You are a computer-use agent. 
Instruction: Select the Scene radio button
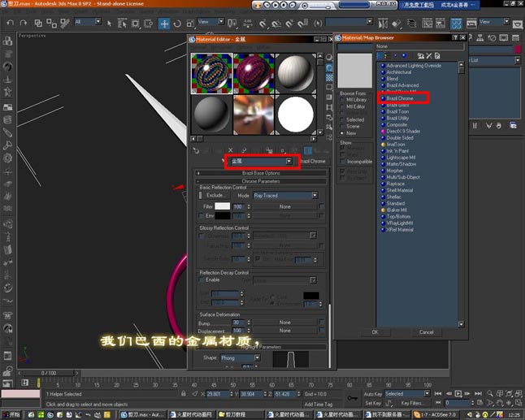[x=342, y=127]
